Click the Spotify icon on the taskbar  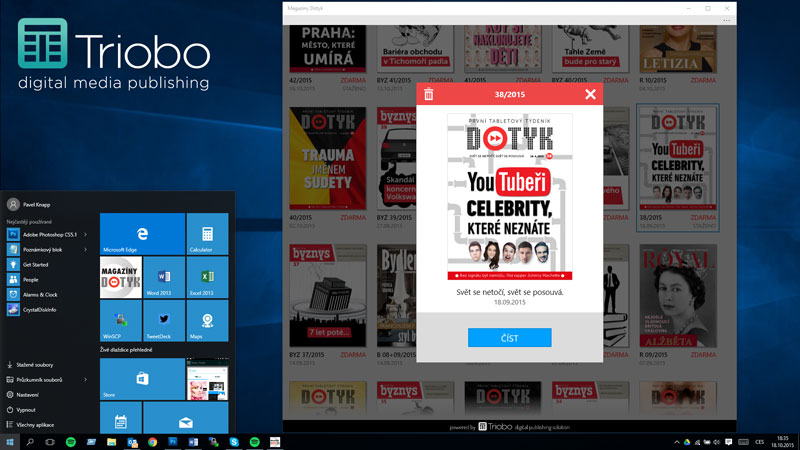[71, 441]
